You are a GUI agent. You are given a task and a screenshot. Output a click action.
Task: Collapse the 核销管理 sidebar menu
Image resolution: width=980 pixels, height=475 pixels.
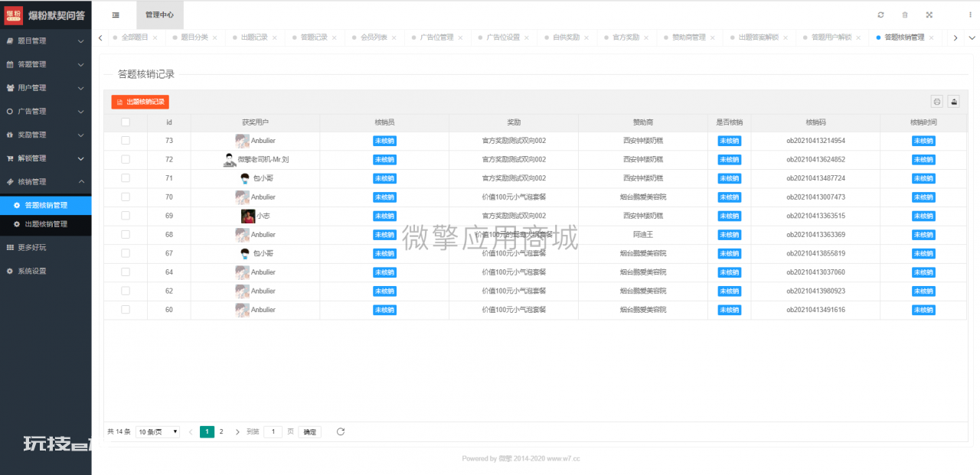(x=46, y=181)
